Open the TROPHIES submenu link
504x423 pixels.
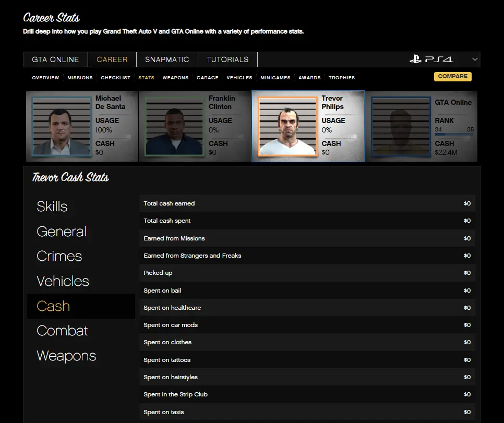click(x=342, y=78)
